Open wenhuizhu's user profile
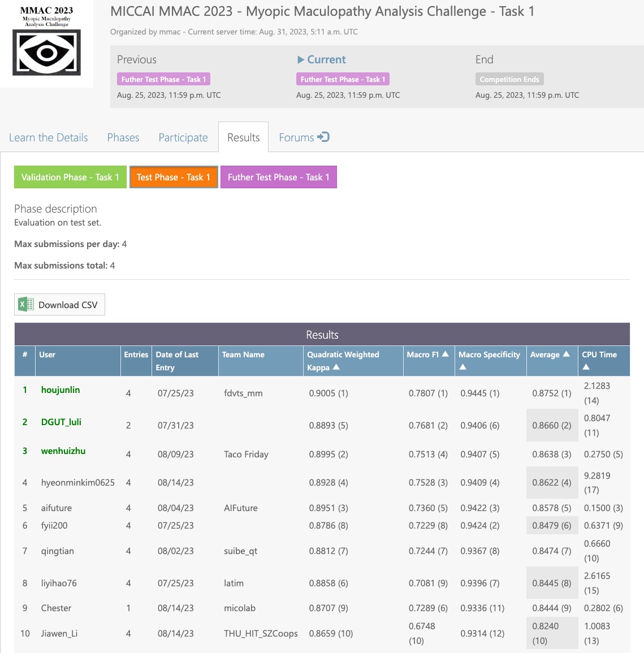This screenshot has width=644, height=653. 62,451
